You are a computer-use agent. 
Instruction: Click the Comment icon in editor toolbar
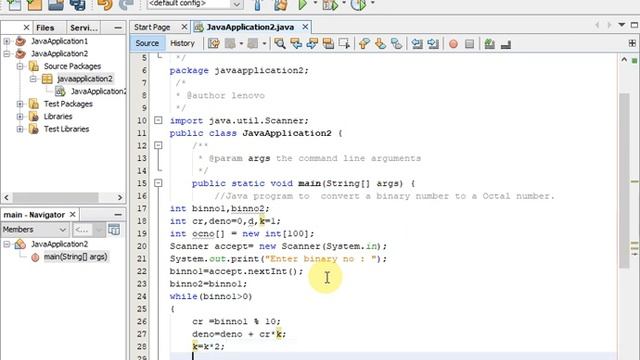coord(489,44)
